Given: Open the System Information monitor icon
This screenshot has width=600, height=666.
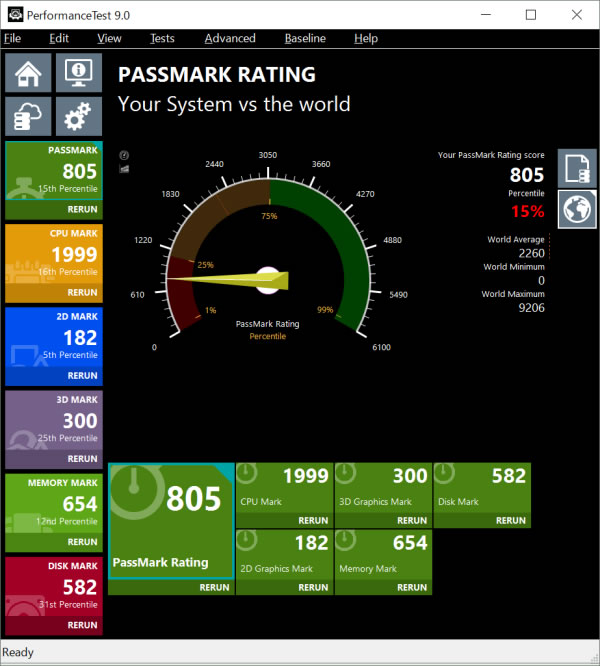Looking at the screenshot, I should click(x=79, y=73).
